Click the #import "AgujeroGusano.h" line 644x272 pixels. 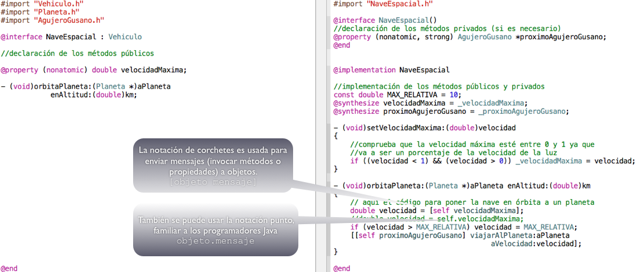(52, 20)
